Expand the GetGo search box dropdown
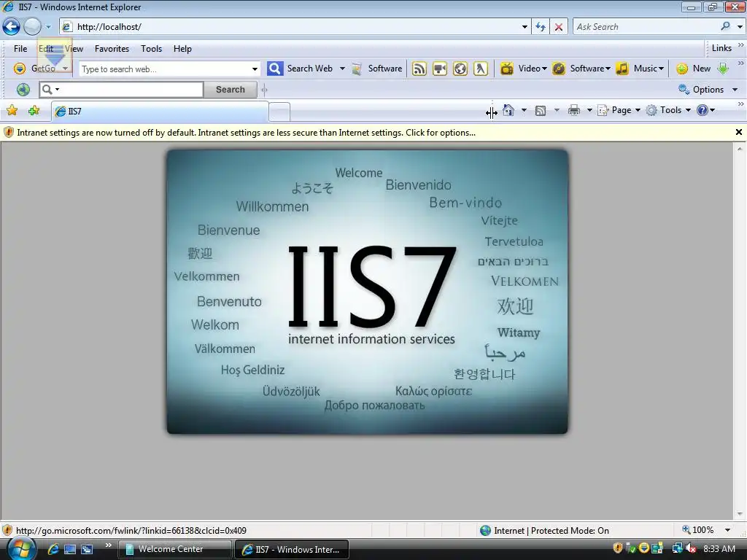Image resolution: width=747 pixels, height=560 pixels. click(255, 69)
